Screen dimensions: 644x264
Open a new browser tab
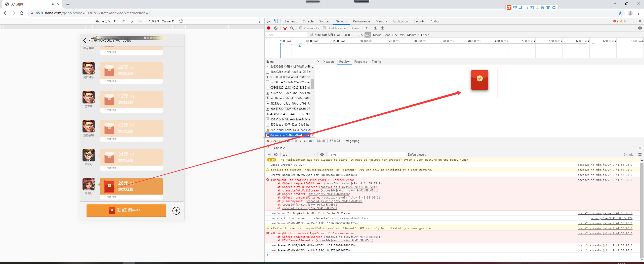point(68,4)
